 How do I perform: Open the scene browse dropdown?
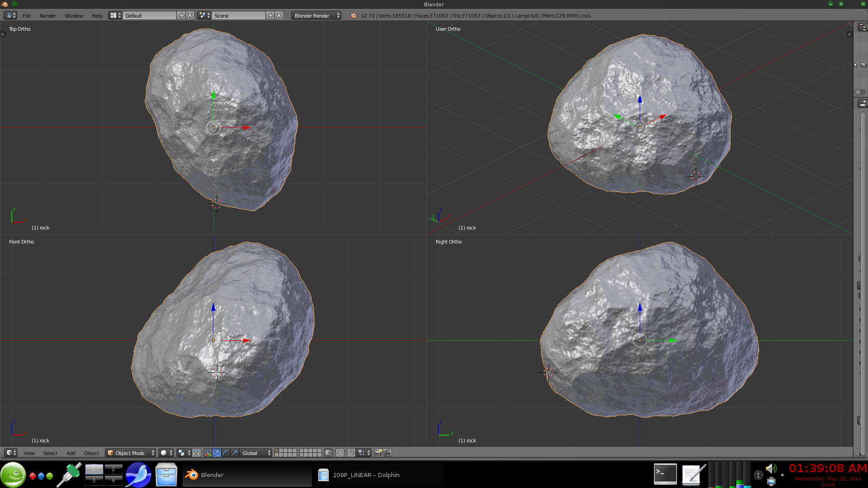click(x=204, y=15)
